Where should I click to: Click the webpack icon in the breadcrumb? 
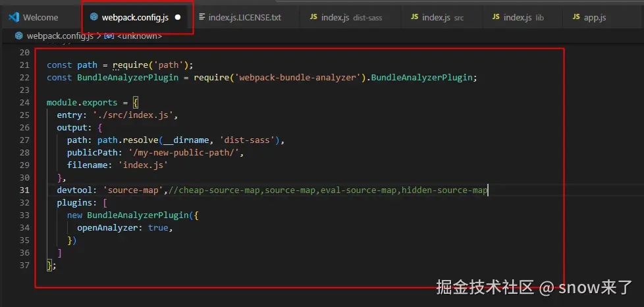coord(19,36)
